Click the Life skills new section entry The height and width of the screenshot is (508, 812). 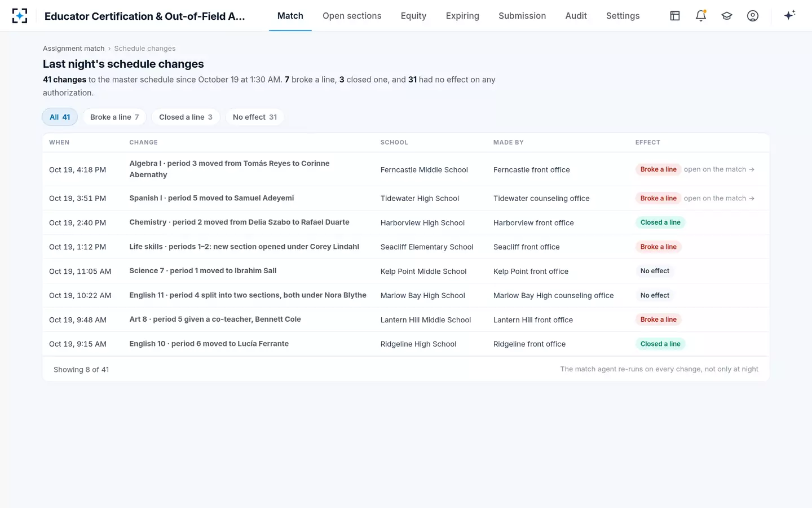[244, 247]
